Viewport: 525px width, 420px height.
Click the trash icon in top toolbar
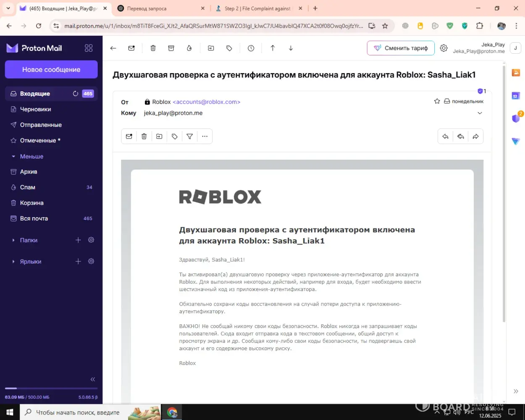153,48
